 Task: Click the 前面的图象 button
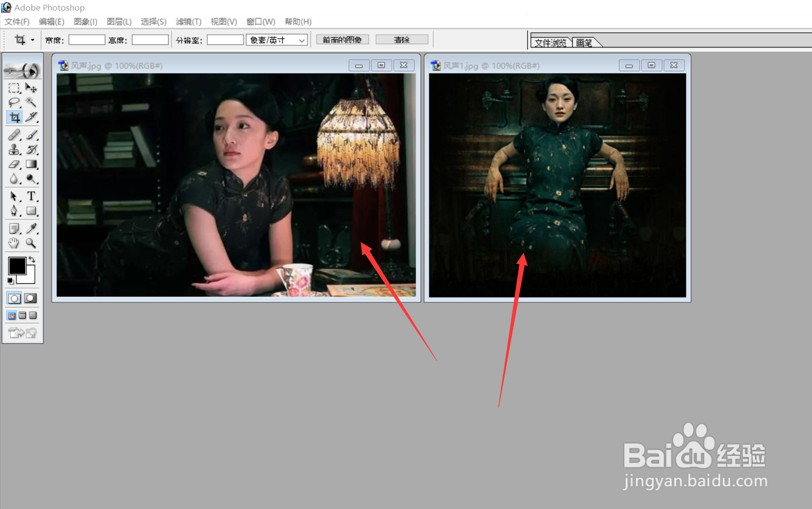pos(342,40)
